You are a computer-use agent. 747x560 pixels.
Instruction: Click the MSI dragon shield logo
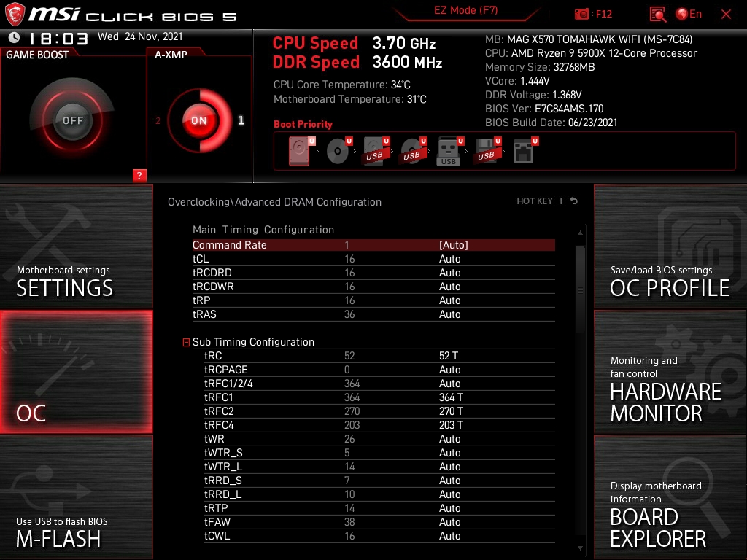[x=15, y=15]
